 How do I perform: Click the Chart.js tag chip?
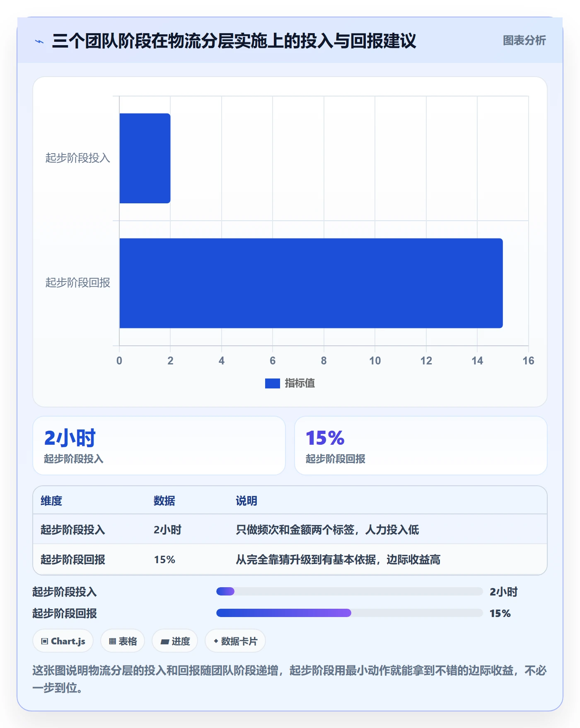63,641
